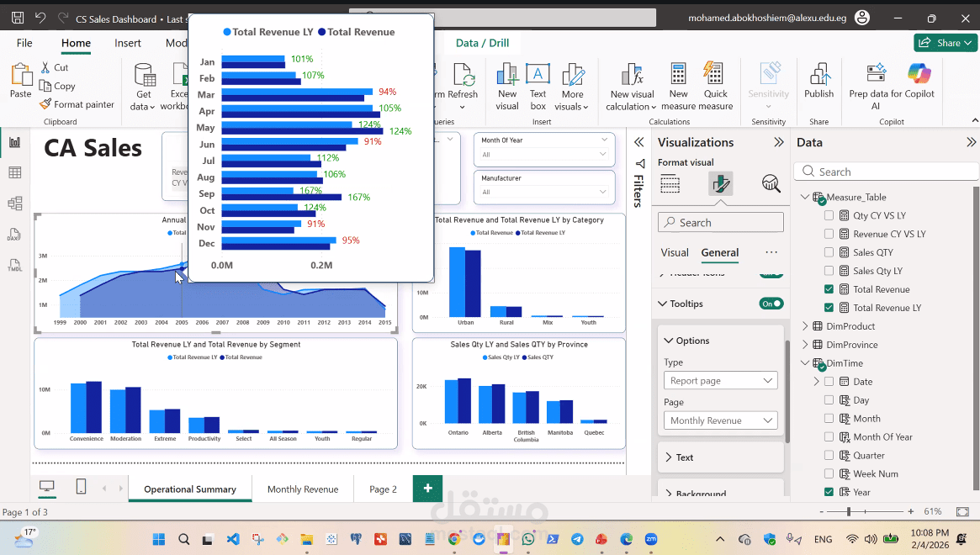
Task: Open the Data / Drill tab
Action: 482,43
